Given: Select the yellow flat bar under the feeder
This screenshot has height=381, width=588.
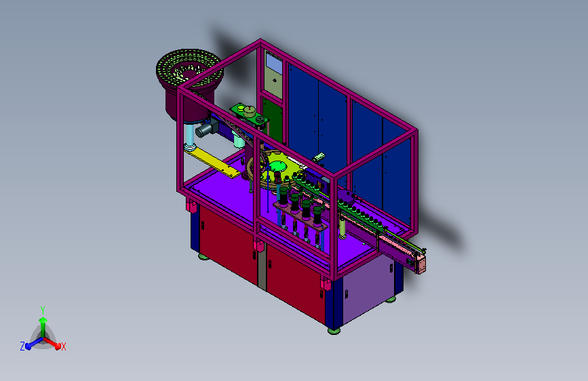Looking at the screenshot, I should click(x=212, y=161).
